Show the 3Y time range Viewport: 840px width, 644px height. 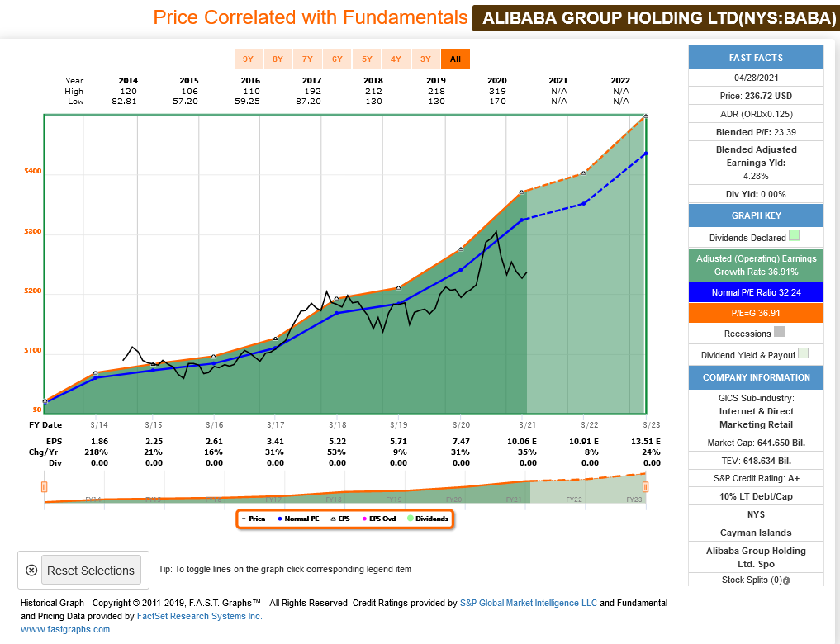click(425, 59)
